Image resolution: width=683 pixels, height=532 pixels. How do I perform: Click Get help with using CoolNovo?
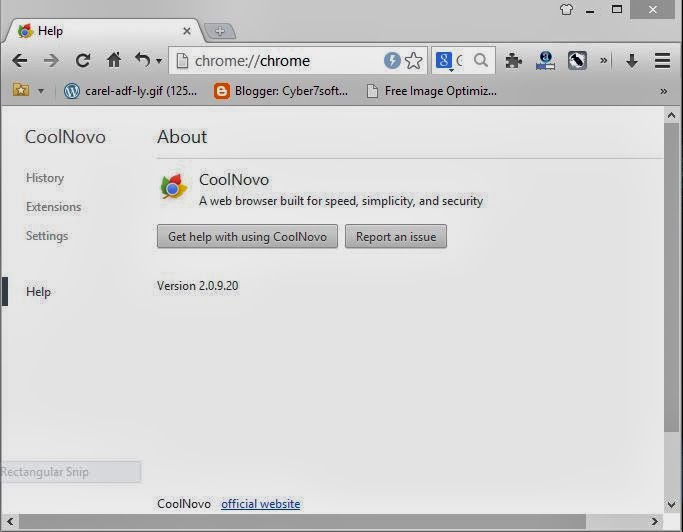pos(247,237)
